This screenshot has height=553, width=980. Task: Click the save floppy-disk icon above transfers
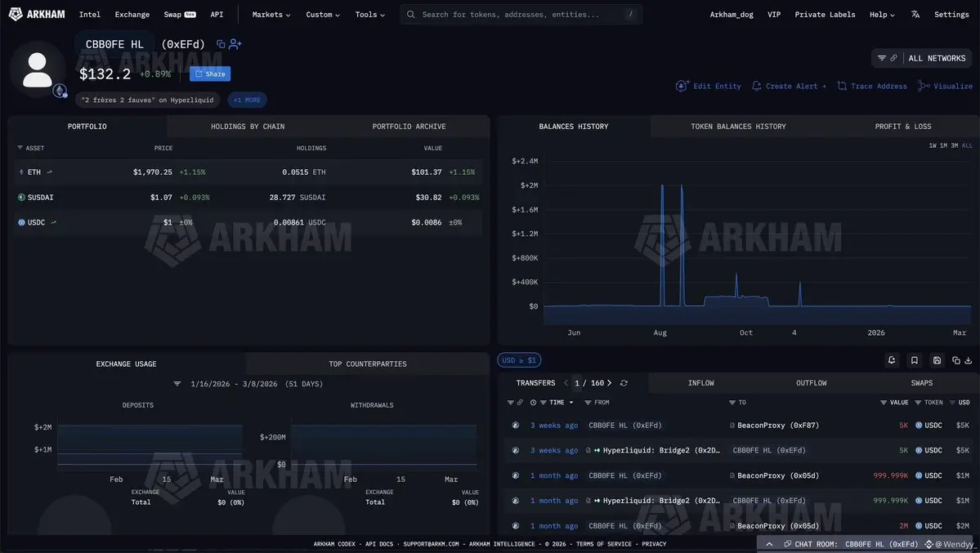click(x=937, y=360)
